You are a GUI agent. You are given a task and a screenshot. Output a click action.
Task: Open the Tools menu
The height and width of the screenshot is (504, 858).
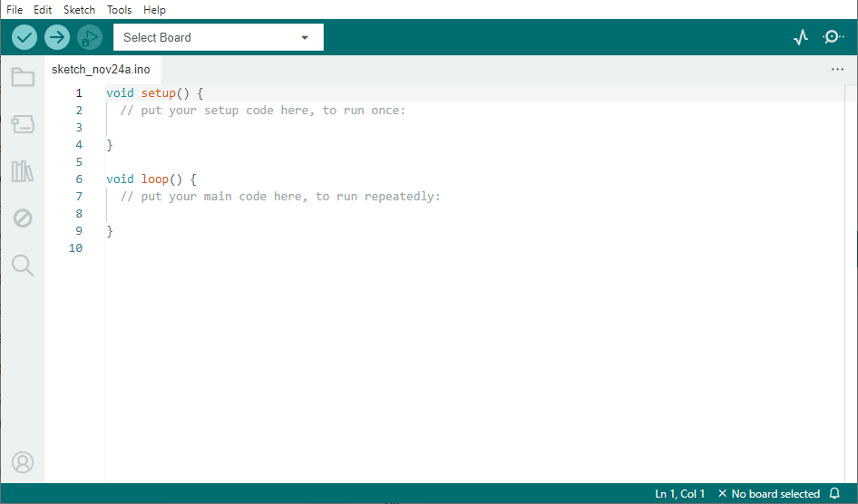pyautogui.click(x=120, y=10)
